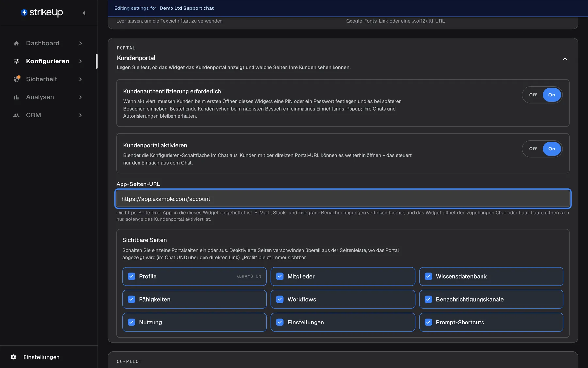
Task: Expand the Dashboard chevron
Action: [80, 43]
